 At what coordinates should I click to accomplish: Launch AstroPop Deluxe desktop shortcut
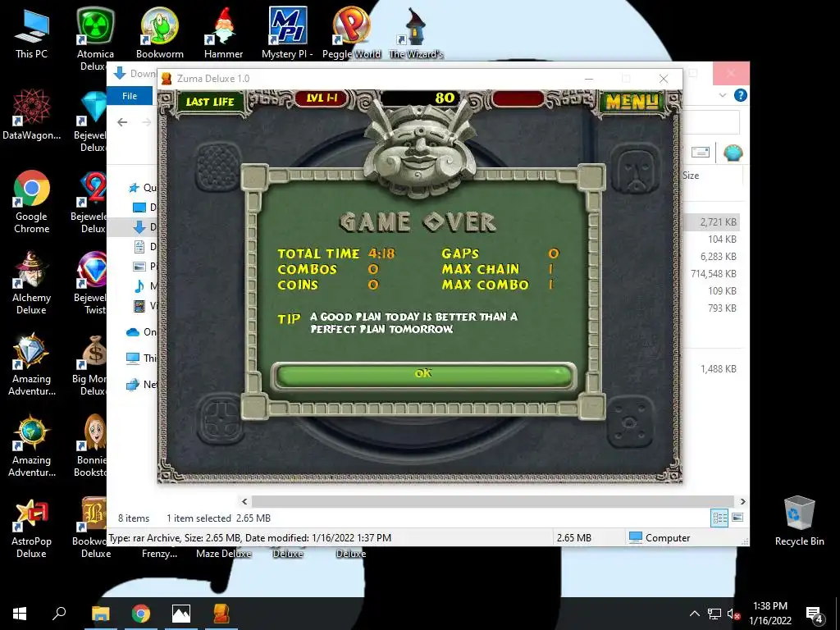click(32, 527)
